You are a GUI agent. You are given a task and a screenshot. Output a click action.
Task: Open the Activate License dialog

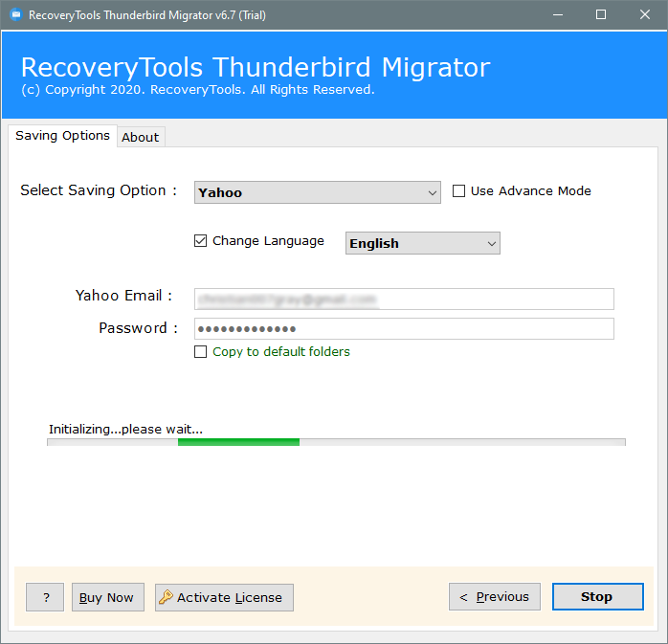pyautogui.click(x=224, y=597)
